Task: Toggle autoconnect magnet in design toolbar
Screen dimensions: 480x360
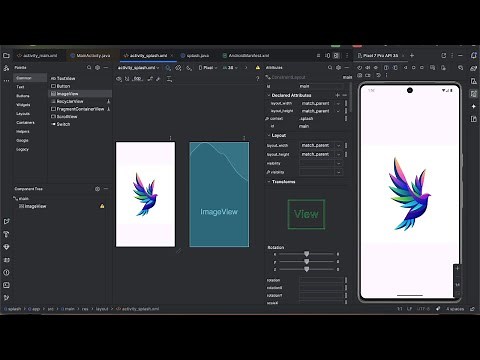Action: coord(127,79)
